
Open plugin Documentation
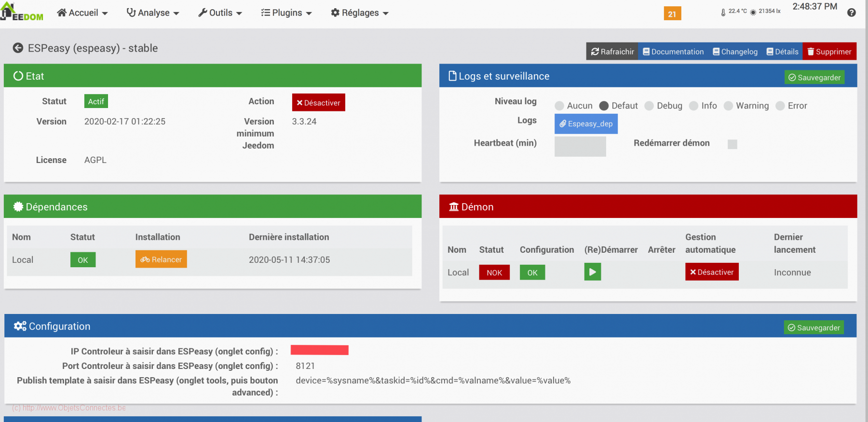673,51
